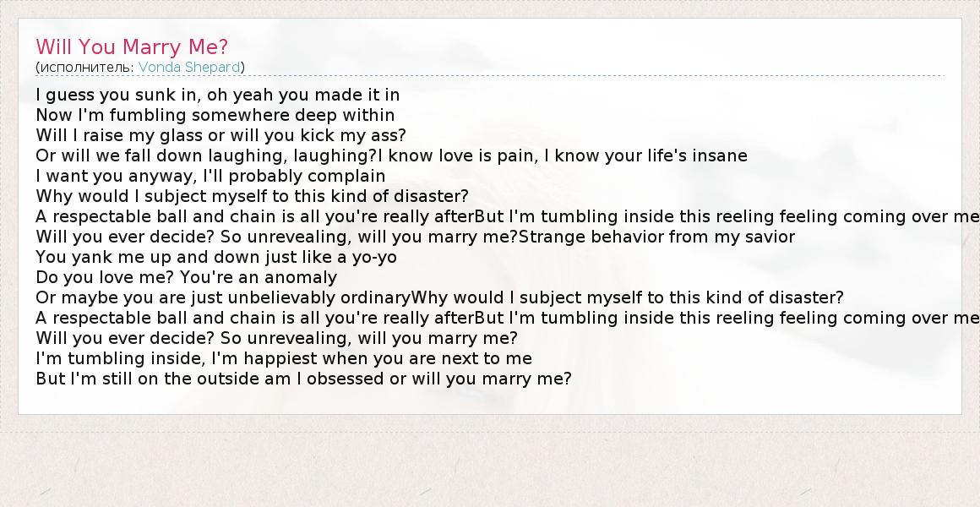Click the 'исполнитель' performer label

pos(85,67)
